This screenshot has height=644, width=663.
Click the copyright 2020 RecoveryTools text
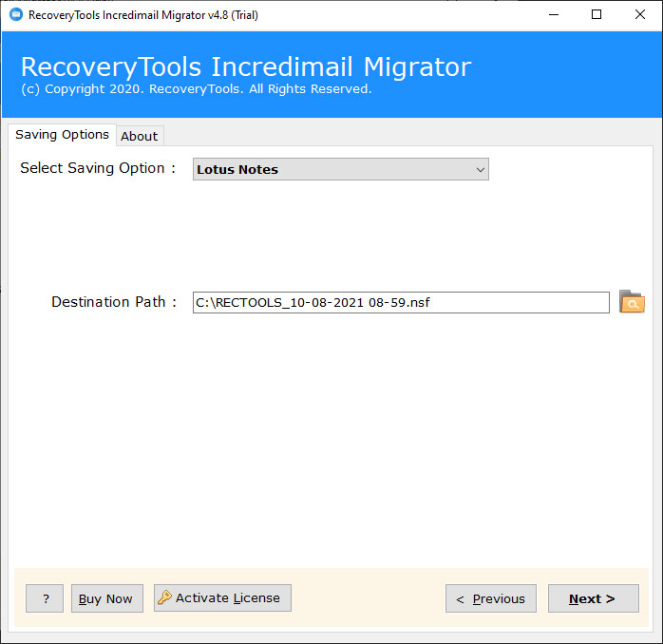click(x=197, y=88)
